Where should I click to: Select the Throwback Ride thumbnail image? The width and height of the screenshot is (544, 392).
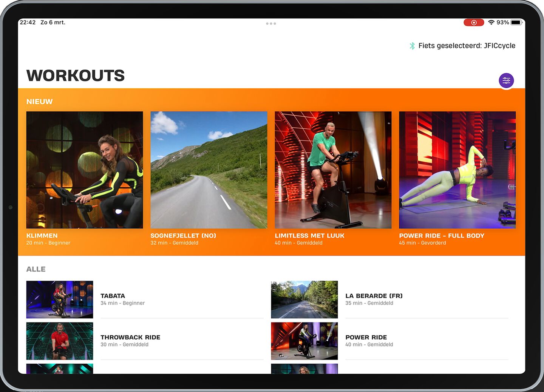(60, 341)
